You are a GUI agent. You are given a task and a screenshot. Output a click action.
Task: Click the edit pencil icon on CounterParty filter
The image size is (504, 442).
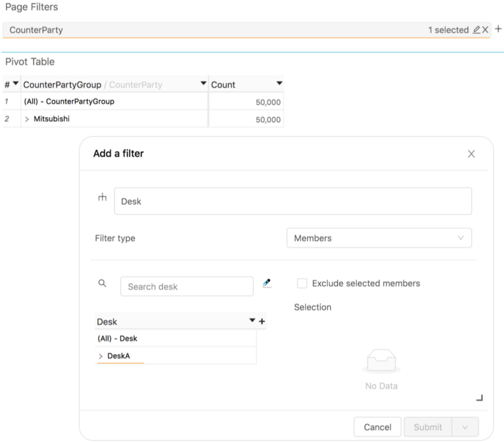(x=477, y=30)
